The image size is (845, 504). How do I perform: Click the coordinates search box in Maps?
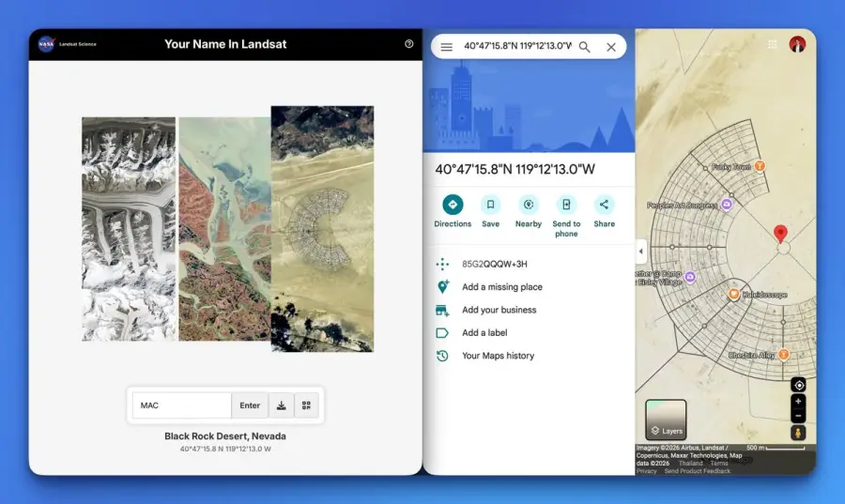pyautogui.click(x=517, y=46)
